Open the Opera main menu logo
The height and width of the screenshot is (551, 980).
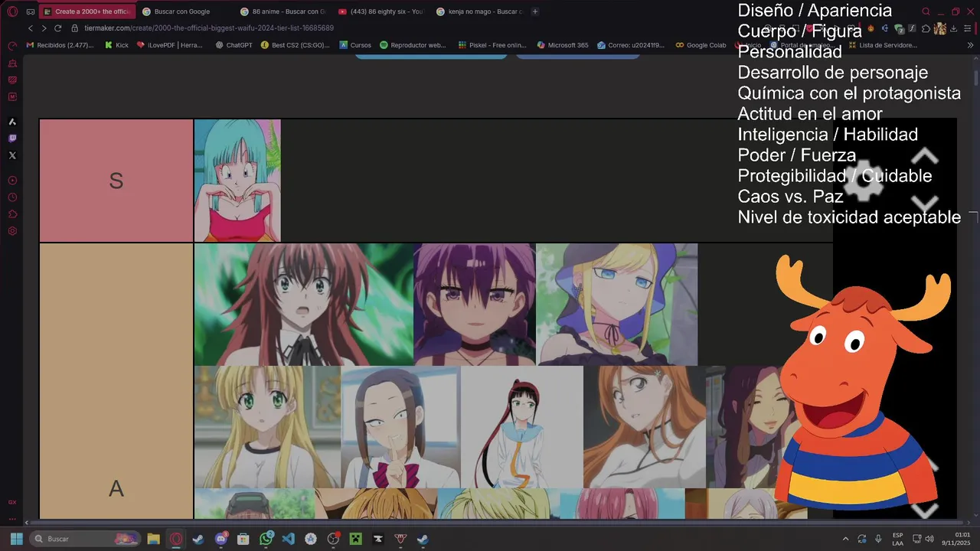tap(12, 11)
